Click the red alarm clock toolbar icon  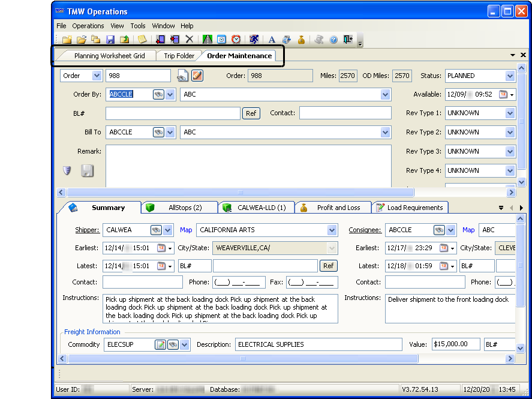(236, 40)
